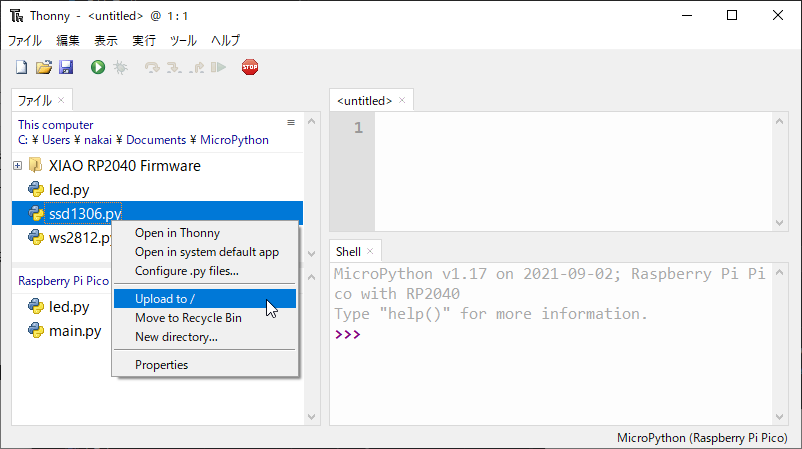Click Shell scrollbar down arrow
Screen dimensions: 802x449
779,417
